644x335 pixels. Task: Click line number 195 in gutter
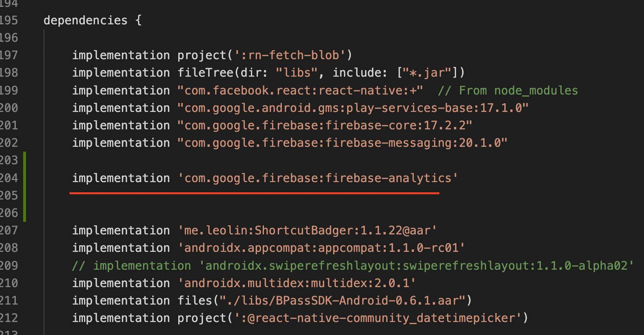pyautogui.click(x=9, y=20)
